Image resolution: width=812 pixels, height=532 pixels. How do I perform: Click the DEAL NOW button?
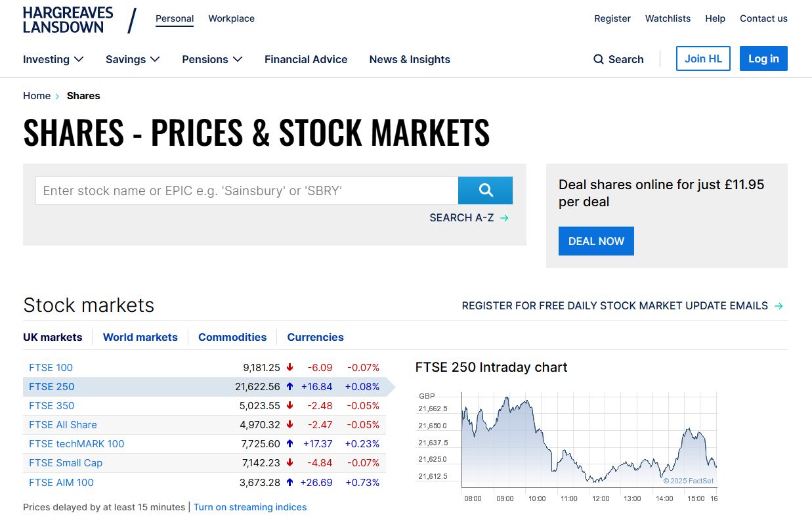(x=596, y=241)
